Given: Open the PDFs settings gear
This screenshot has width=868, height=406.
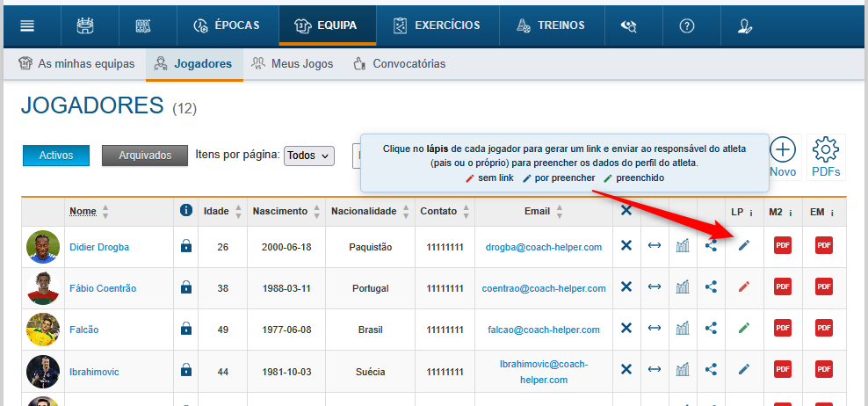Looking at the screenshot, I should (826, 158).
